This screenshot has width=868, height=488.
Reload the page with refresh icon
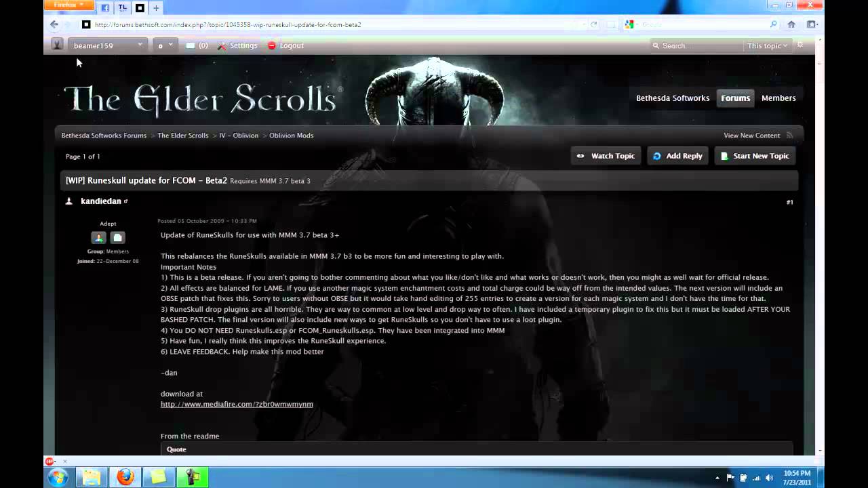click(594, 24)
